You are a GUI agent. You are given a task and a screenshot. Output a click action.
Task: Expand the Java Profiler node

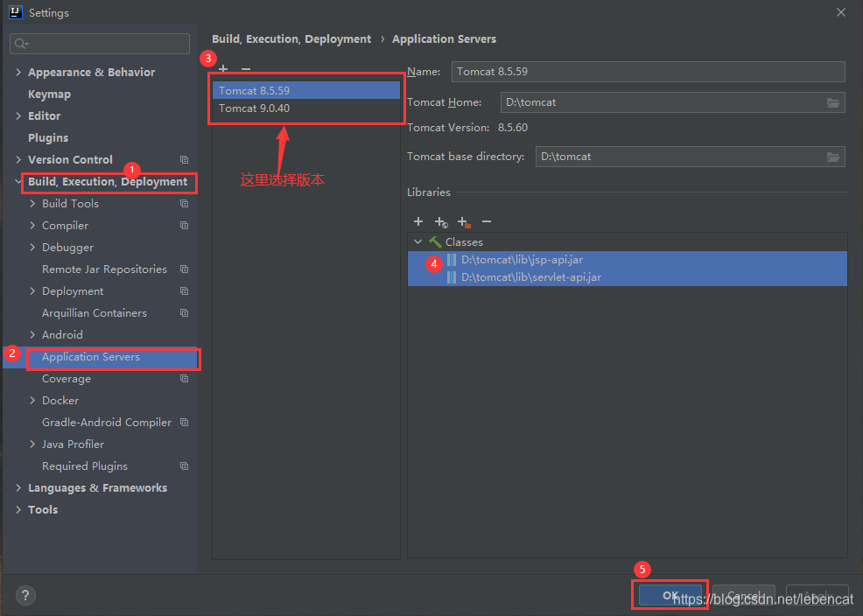coord(32,444)
